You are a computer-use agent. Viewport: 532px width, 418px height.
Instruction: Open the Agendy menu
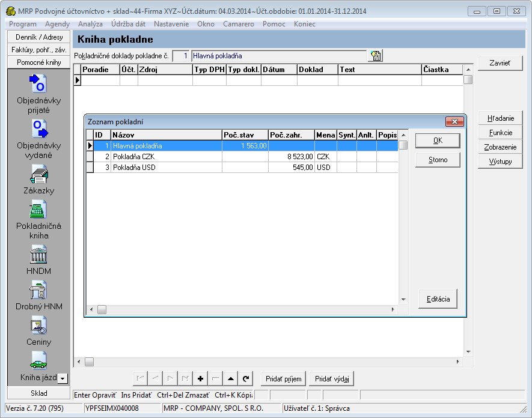(57, 24)
